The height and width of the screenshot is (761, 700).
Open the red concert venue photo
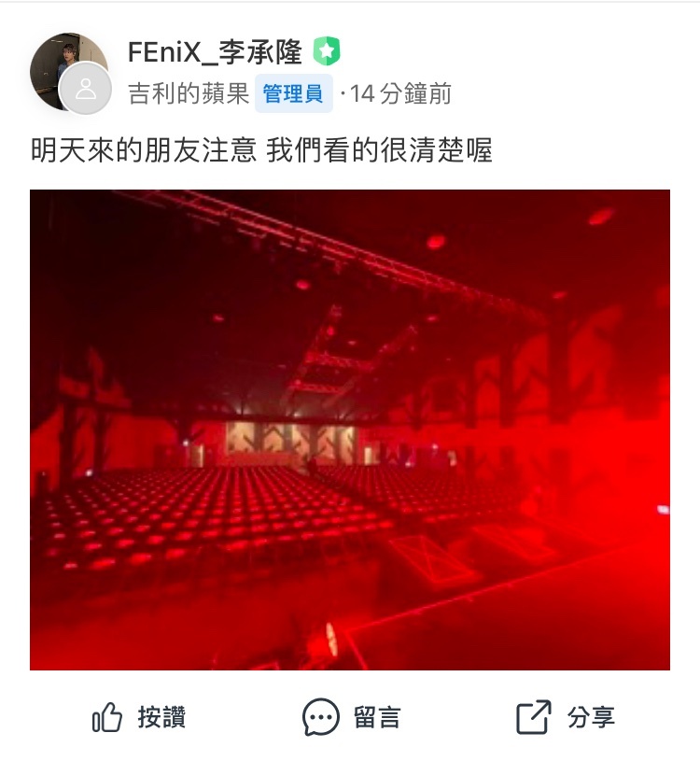coord(350,430)
